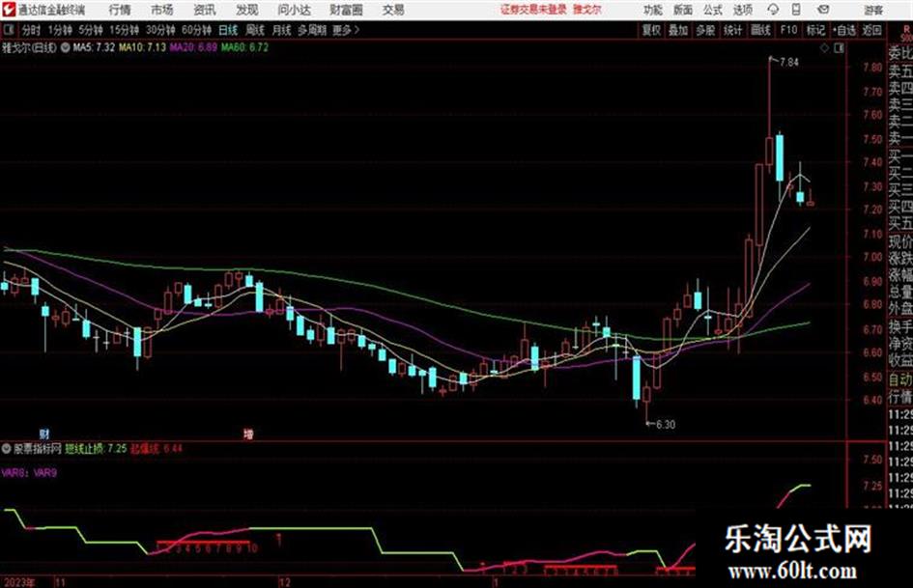Open the MA indicator settings round arrow icon
The image size is (913, 588).
66,47
